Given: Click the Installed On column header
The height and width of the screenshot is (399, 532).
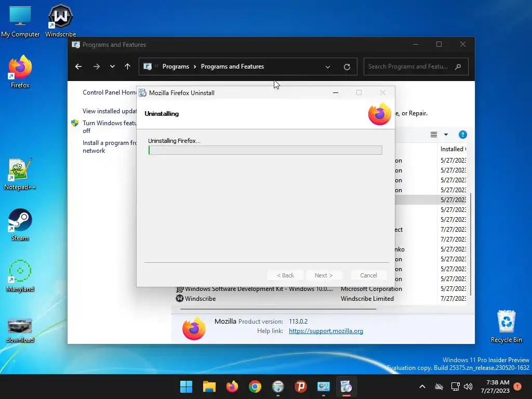Looking at the screenshot, I should (453, 149).
